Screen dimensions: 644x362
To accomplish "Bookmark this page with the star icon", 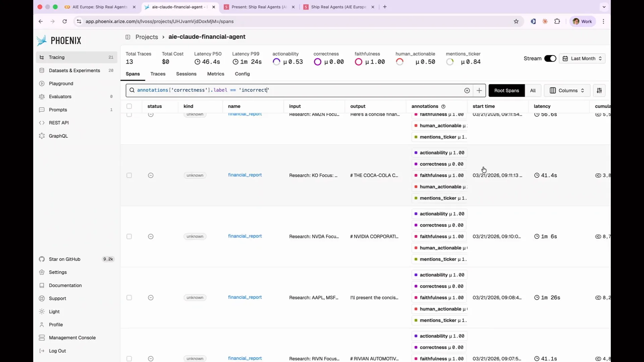I will (x=516, y=21).
